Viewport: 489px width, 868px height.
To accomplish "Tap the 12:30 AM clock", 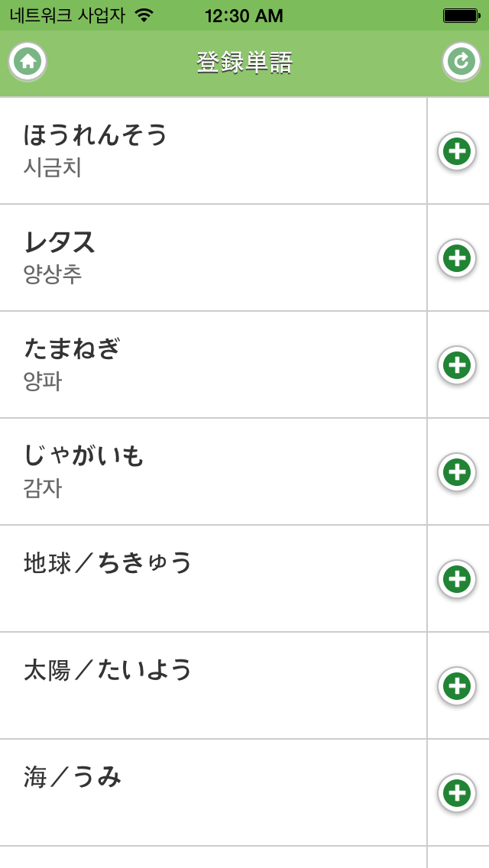I will (244, 15).
